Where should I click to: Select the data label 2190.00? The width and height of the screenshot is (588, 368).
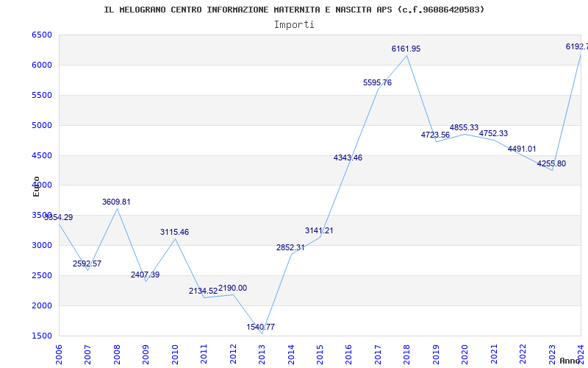pyautogui.click(x=232, y=288)
